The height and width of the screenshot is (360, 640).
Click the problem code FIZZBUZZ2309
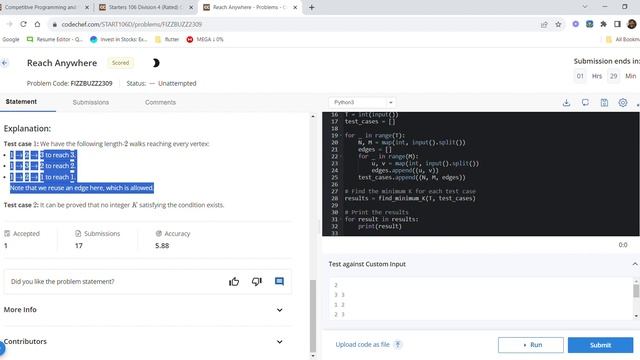coord(91,83)
